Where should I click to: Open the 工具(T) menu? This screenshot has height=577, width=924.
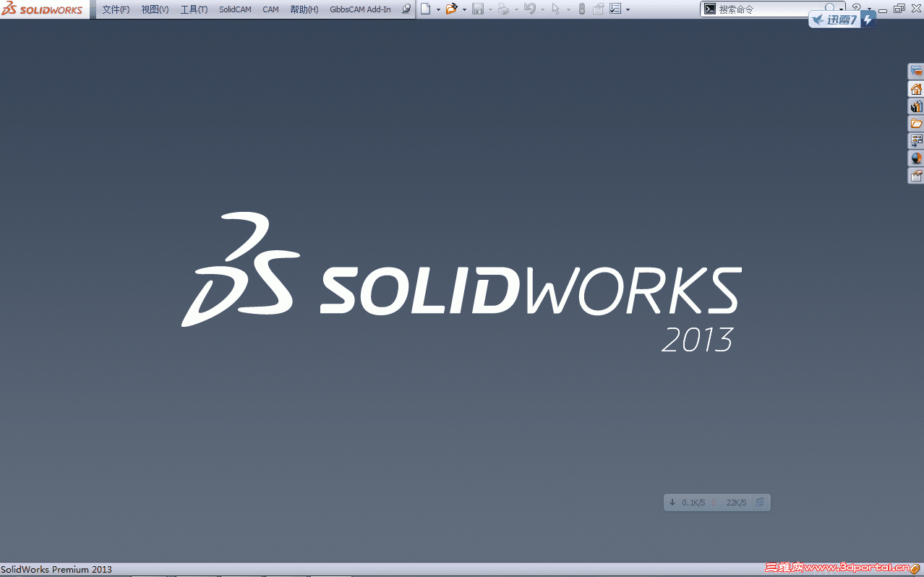point(194,9)
